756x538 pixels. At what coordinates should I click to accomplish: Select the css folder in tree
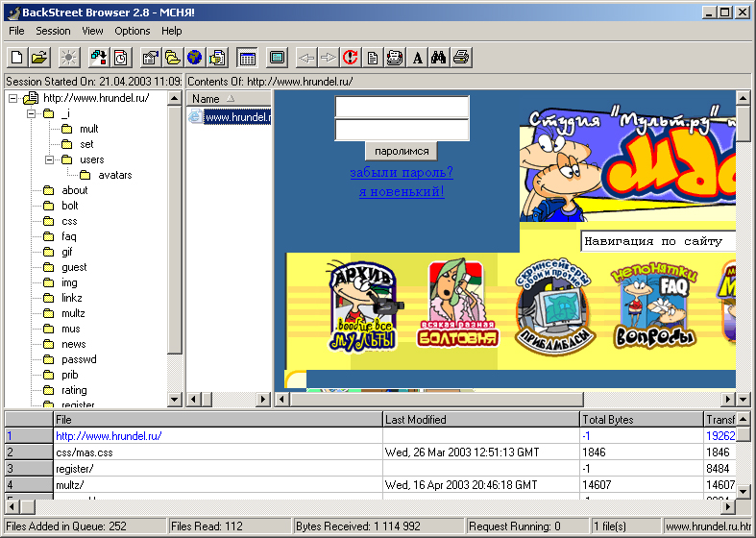coord(69,221)
